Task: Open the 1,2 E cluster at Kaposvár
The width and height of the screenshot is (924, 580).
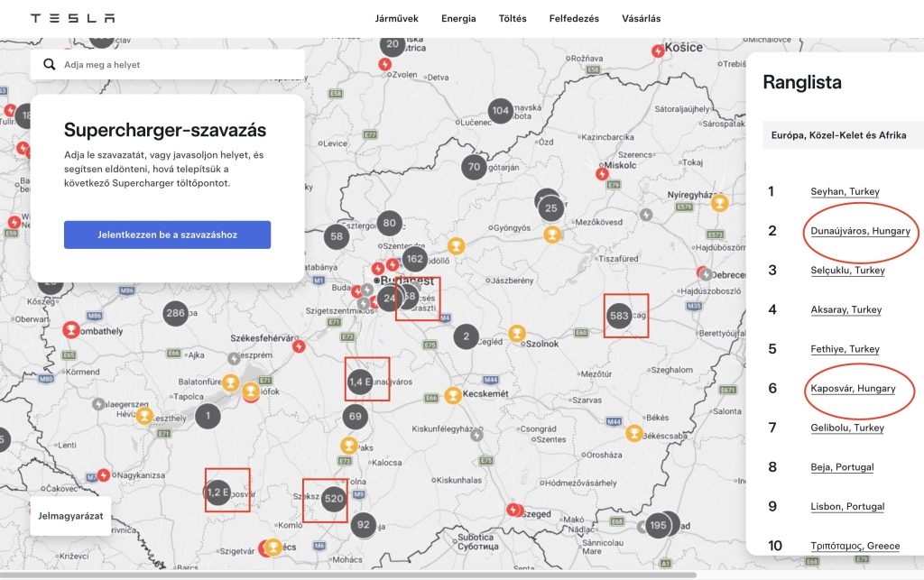Action: pyautogui.click(x=217, y=493)
